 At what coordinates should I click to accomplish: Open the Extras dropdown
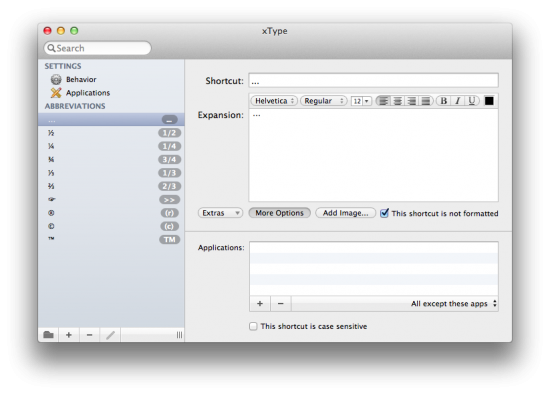220,213
